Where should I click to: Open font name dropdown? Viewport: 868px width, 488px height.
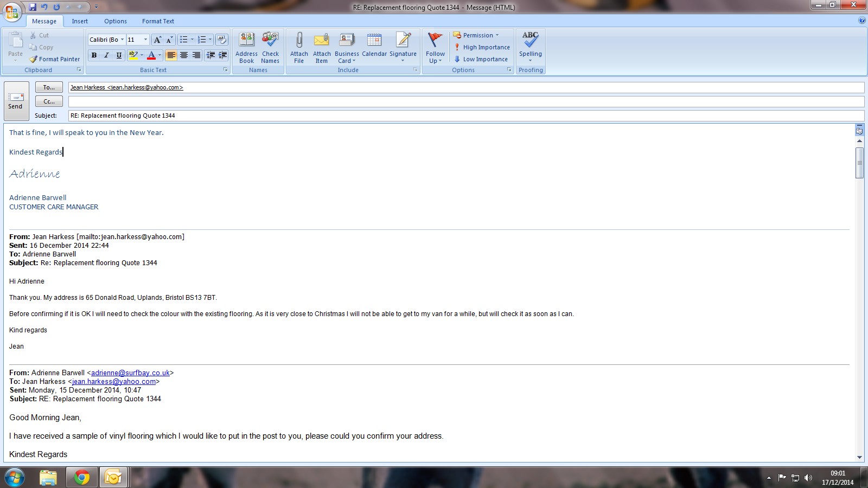[123, 40]
